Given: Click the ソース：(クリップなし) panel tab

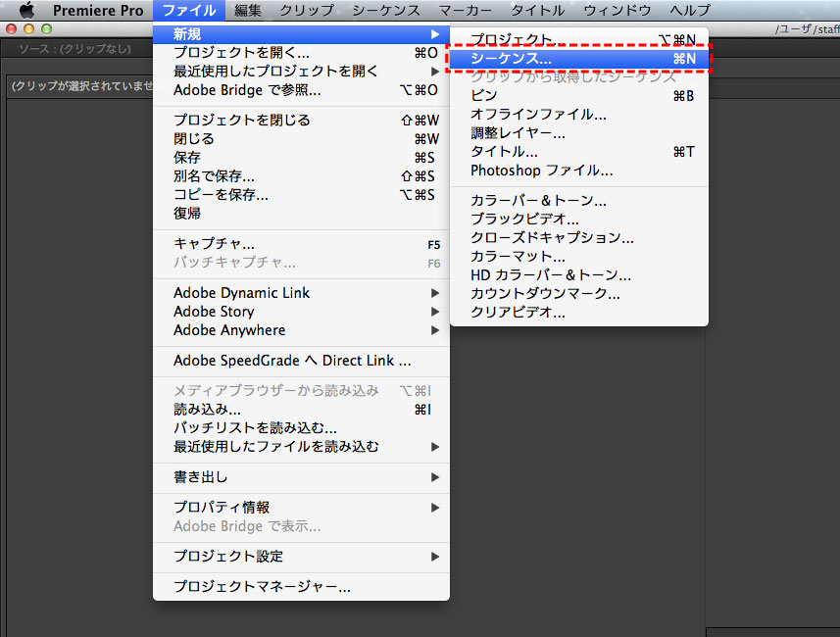Looking at the screenshot, I should (75, 49).
